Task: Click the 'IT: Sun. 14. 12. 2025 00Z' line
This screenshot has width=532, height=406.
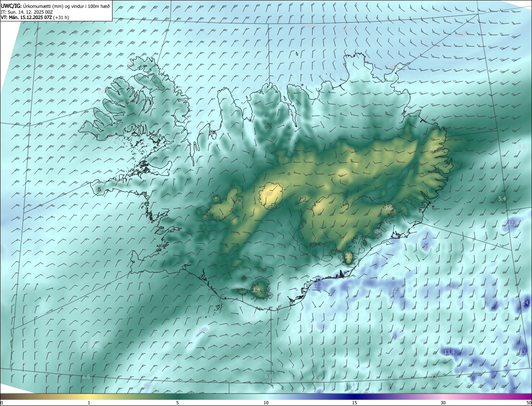Action: tap(27, 12)
